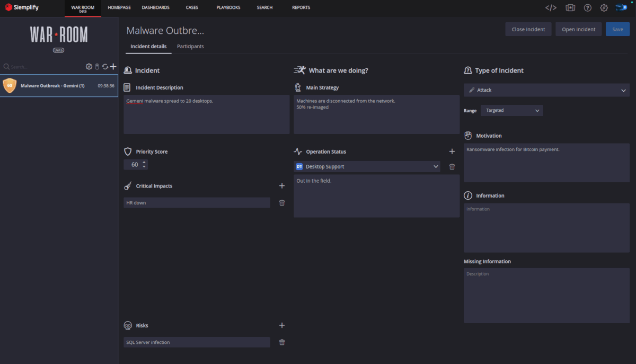636x364 pixels.
Task: Add a new Operation Status with the plus icon
Action: point(452,151)
